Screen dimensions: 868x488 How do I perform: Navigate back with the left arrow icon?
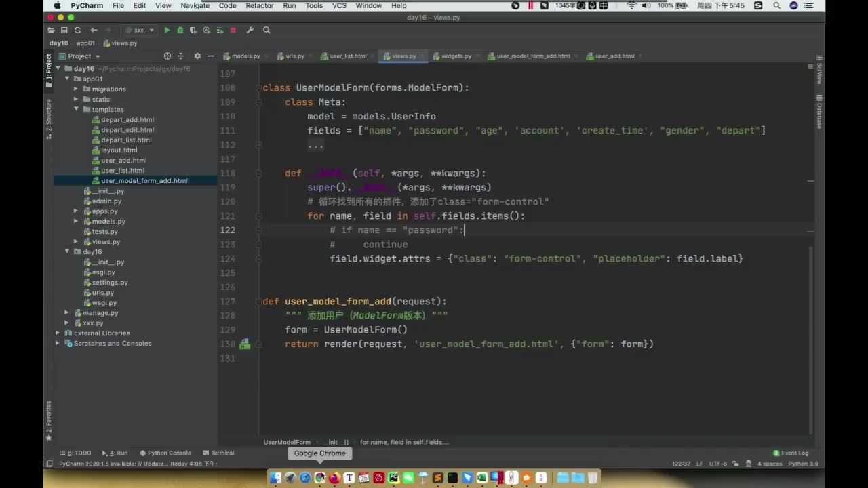[x=94, y=30]
